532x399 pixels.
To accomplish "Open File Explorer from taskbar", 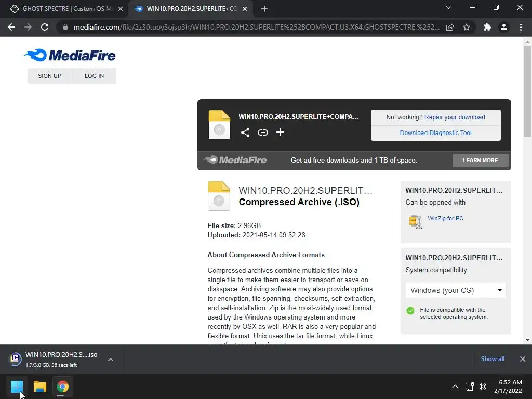I will coord(39,387).
